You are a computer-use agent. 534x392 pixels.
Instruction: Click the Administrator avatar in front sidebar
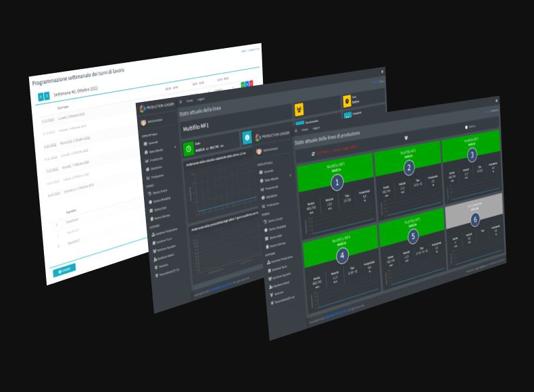258,149
